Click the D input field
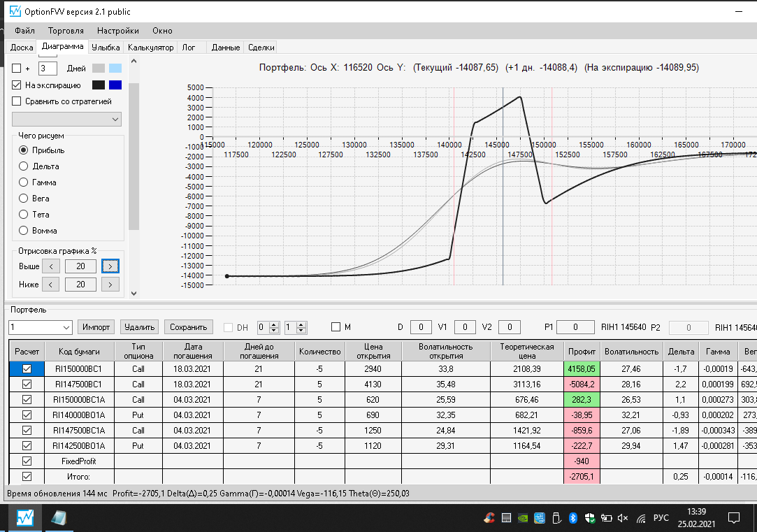The height and width of the screenshot is (532, 757). click(421, 327)
